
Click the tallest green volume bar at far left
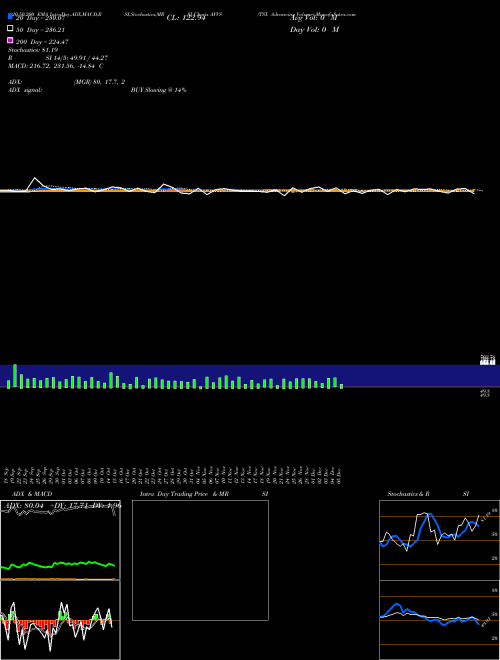tap(15, 376)
